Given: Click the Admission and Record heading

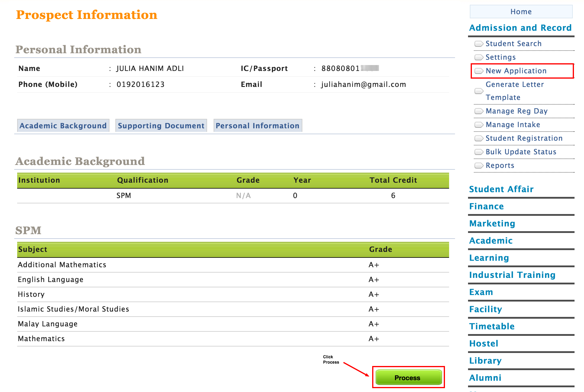Looking at the screenshot, I should [520, 28].
